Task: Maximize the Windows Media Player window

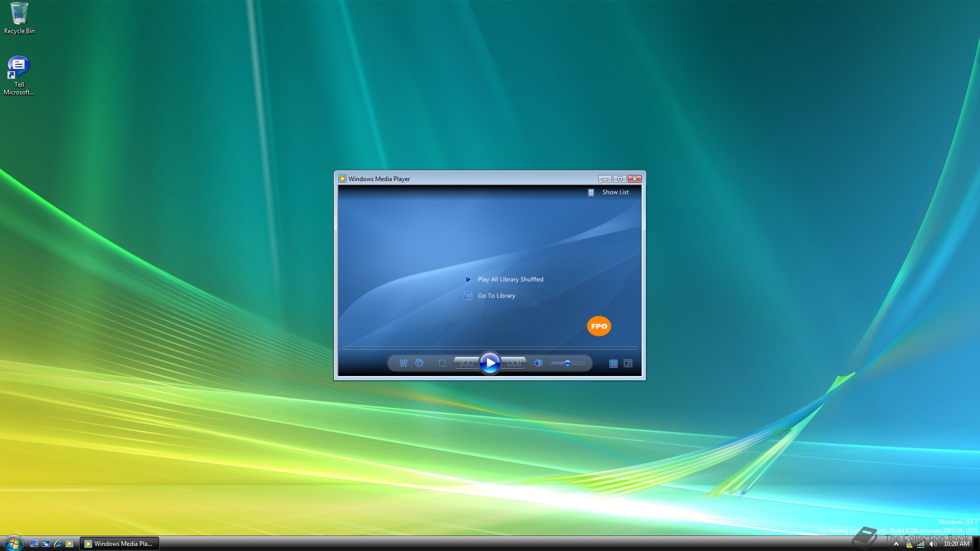Action: pos(620,179)
